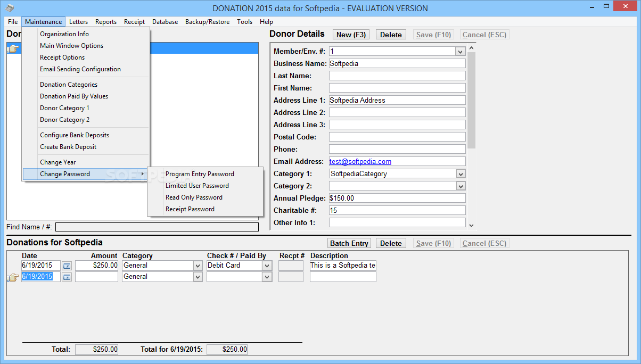
Task: Expand the Member/Env. # dropdown
Action: coord(460,51)
